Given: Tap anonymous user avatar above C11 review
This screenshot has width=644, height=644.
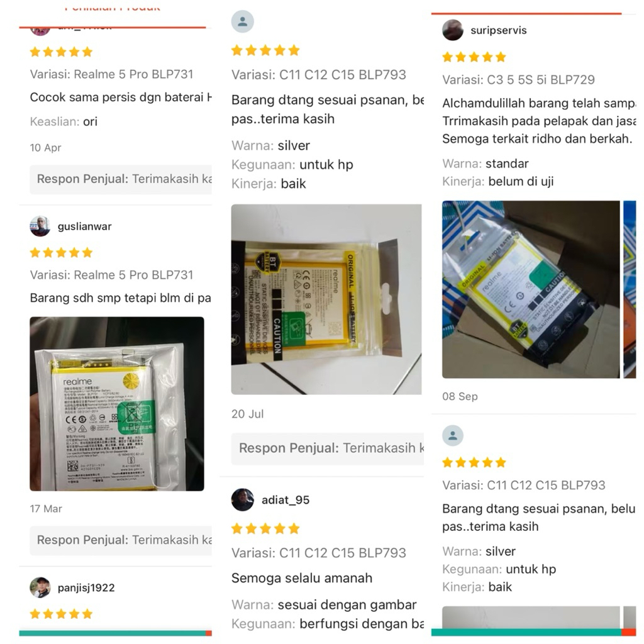Looking at the screenshot, I should tap(242, 21).
